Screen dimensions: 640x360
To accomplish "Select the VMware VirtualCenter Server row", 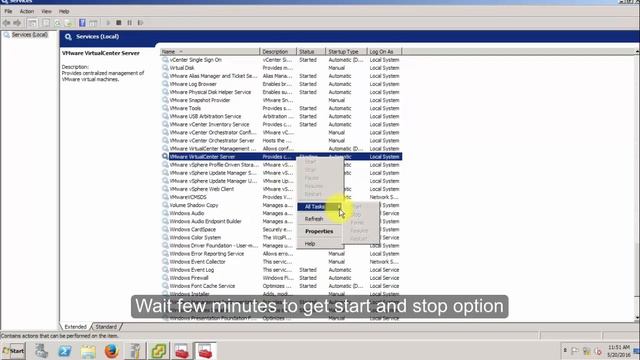I will [281, 157].
